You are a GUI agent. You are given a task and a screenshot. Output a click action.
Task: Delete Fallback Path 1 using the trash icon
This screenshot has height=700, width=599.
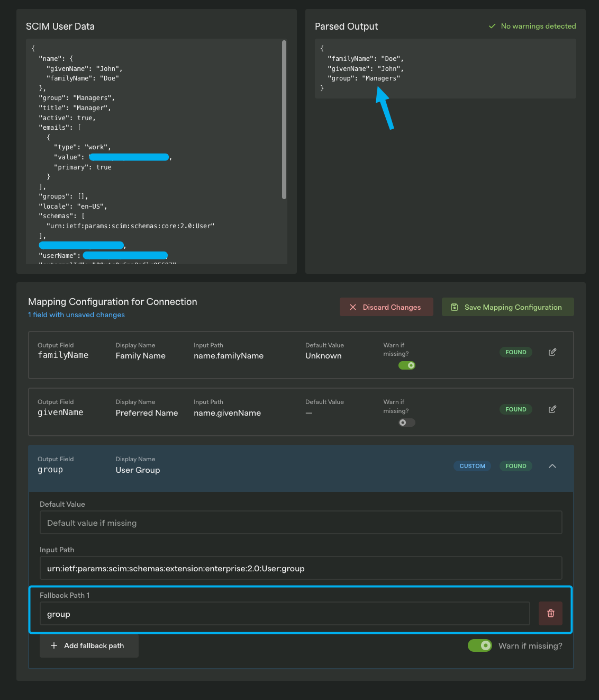[550, 613]
